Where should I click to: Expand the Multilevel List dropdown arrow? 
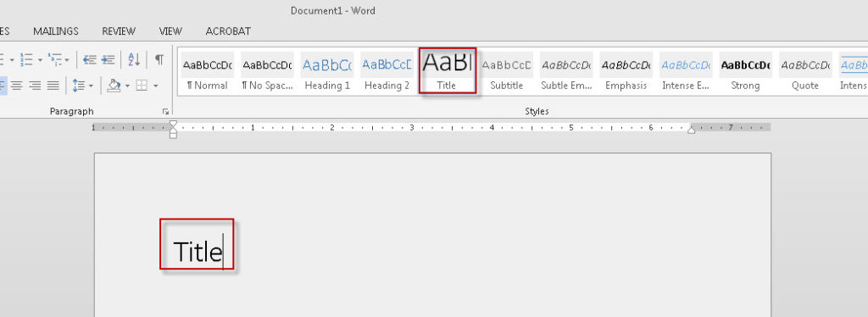tap(67, 59)
